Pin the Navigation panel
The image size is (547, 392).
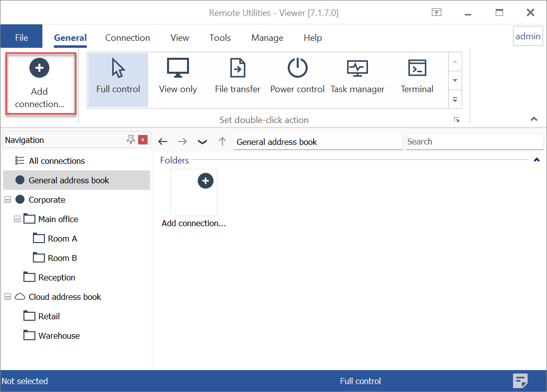(131, 140)
